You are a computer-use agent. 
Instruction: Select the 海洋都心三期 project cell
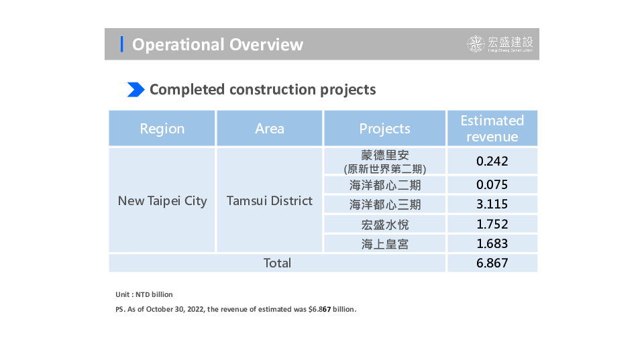point(384,204)
